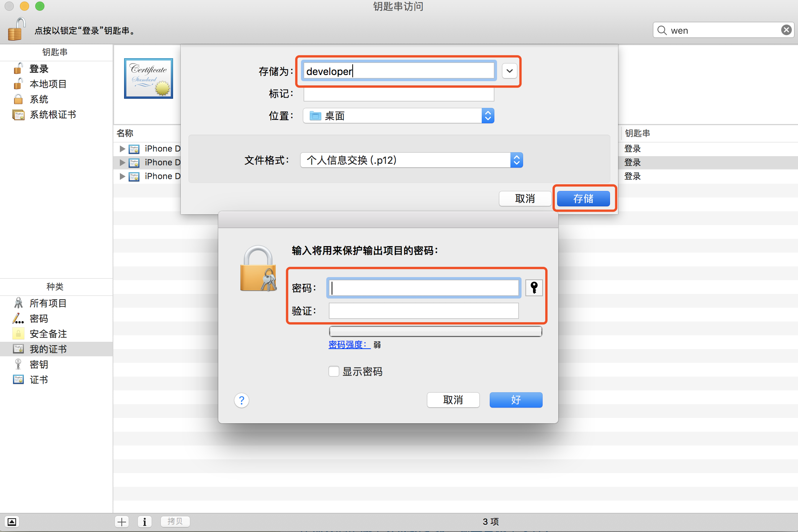Expand the save dialog with the chevron button

[510, 71]
